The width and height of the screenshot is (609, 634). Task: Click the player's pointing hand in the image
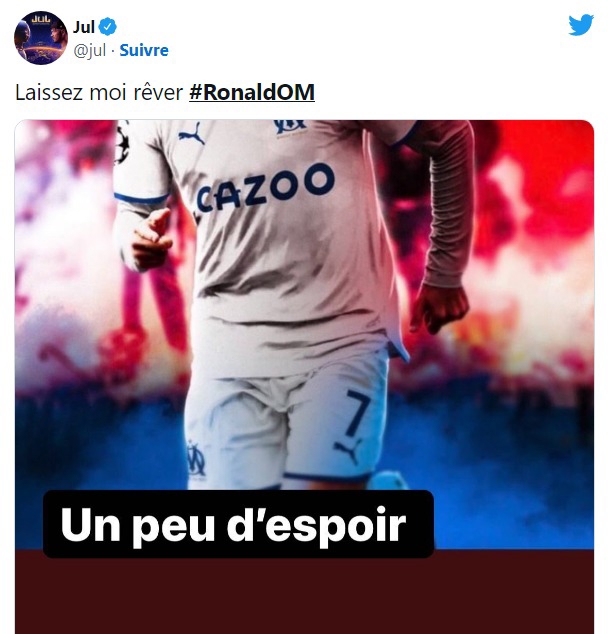153,239
